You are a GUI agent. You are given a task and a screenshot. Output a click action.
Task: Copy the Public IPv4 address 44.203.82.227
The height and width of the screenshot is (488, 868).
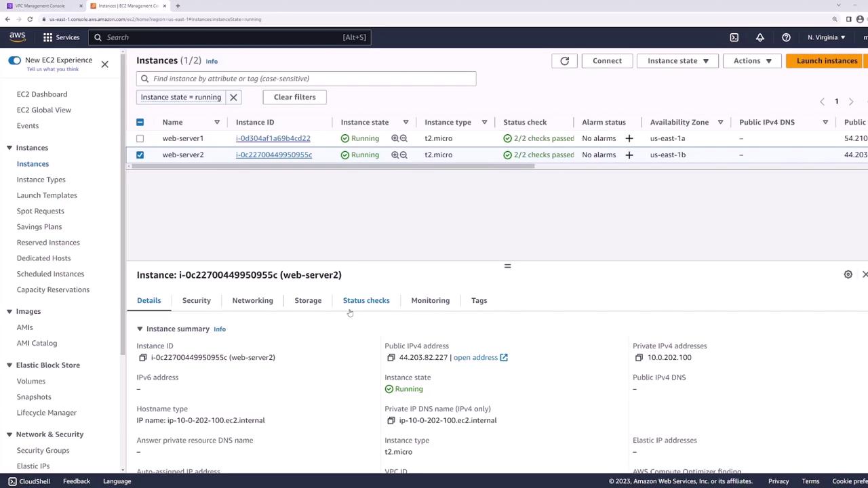(391, 358)
